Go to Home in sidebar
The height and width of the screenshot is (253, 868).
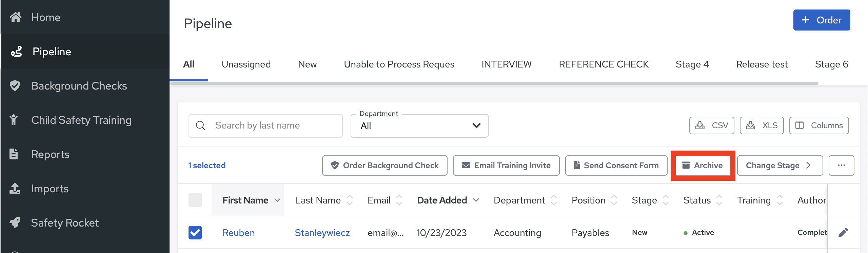(85, 17)
